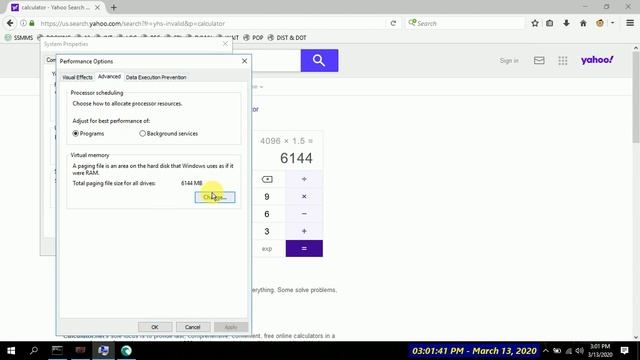Switch to the Advanced tab
Viewport: 640px width, 360px height.
coord(109,77)
